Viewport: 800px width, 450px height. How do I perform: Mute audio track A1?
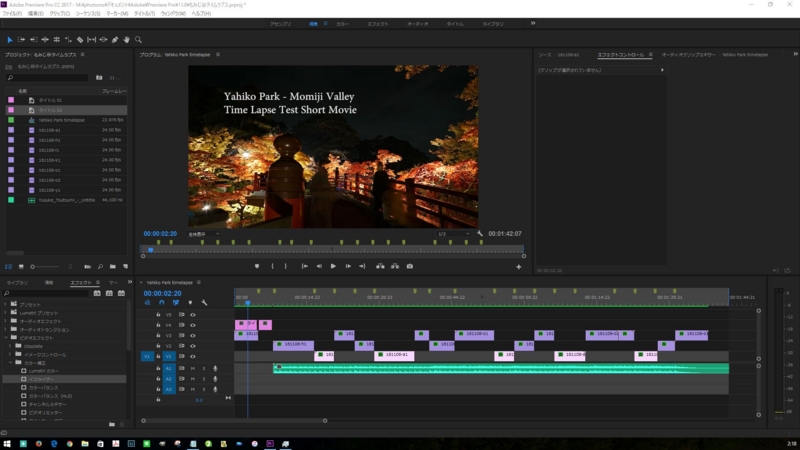pyautogui.click(x=193, y=368)
